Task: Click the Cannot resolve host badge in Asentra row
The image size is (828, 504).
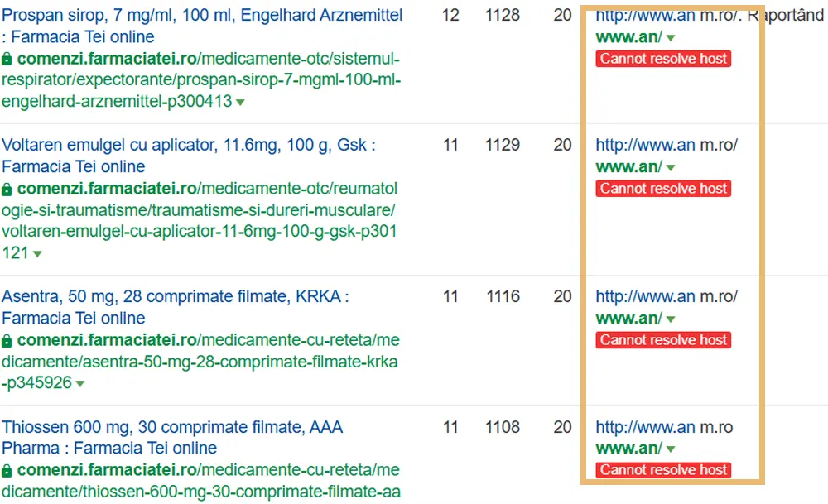Action: (663, 340)
